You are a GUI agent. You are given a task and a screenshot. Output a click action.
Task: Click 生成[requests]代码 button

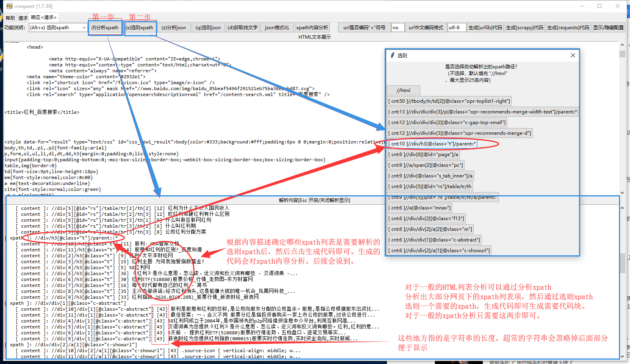(568, 28)
